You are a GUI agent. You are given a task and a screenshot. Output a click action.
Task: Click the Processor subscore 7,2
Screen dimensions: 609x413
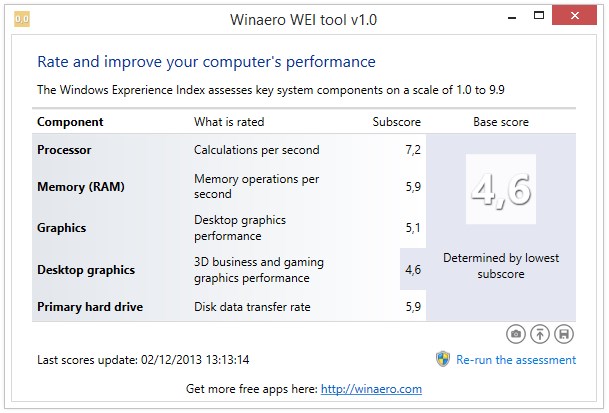click(413, 150)
